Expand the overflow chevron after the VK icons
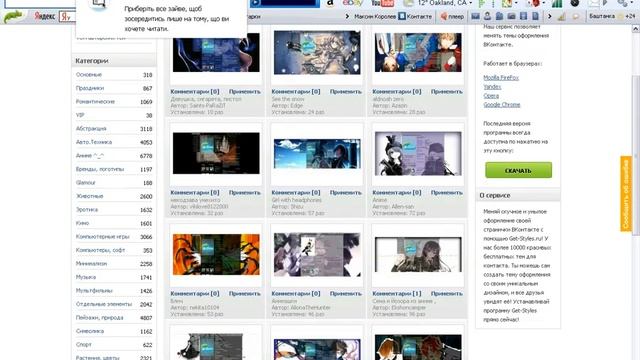 coord(549,16)
